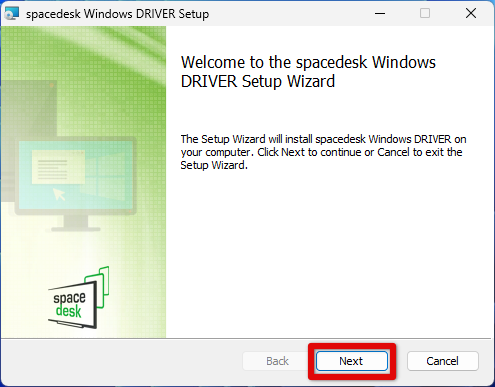
Task: Click the Setup Wizard description paragraph
Action: coord(323,152)
